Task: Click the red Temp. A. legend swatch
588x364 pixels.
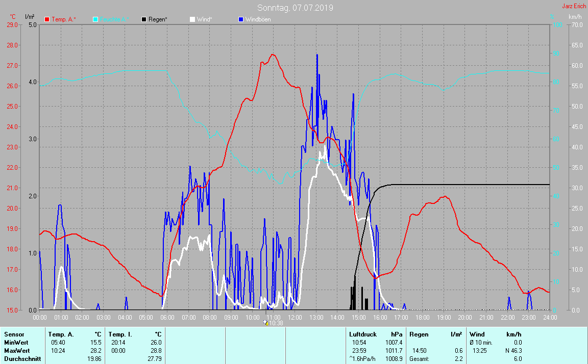Action: pos(47,19)
